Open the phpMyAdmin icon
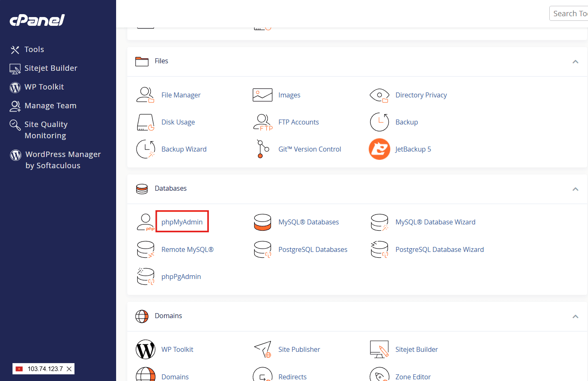The image size is (588, 381). pyautogui.click(x=145, y=221)
